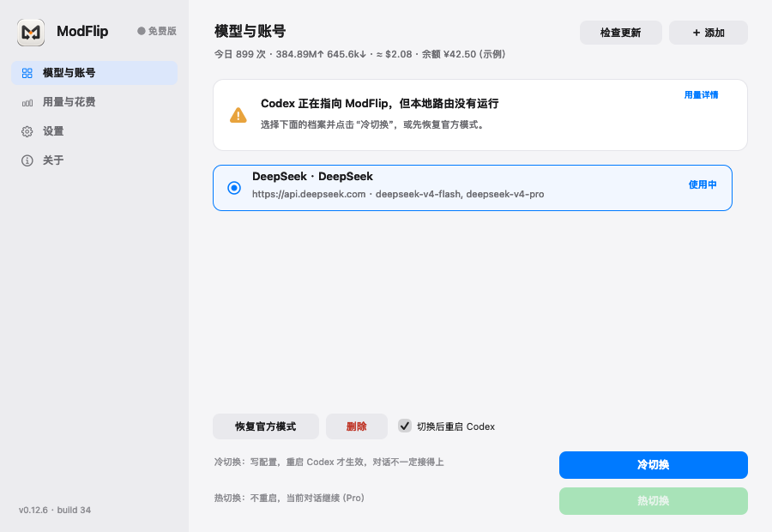Click the info icon beside 关于
772x532 pixels.
point(27,160)
